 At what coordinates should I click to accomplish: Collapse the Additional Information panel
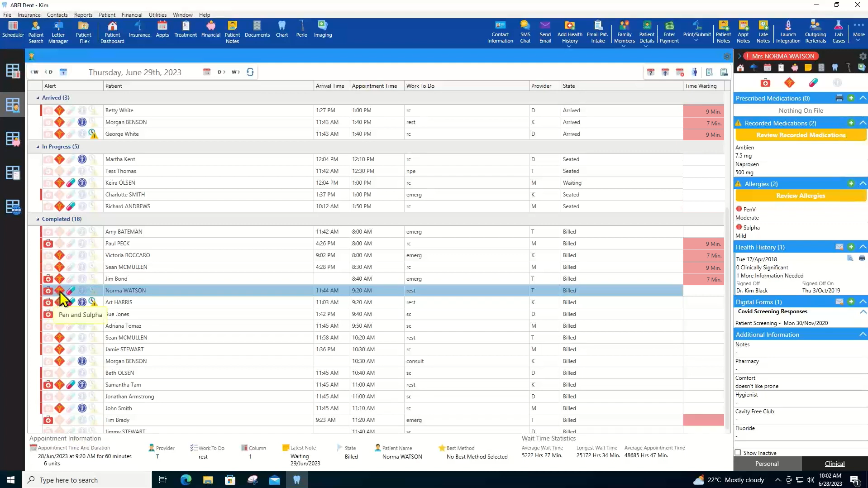863,335
